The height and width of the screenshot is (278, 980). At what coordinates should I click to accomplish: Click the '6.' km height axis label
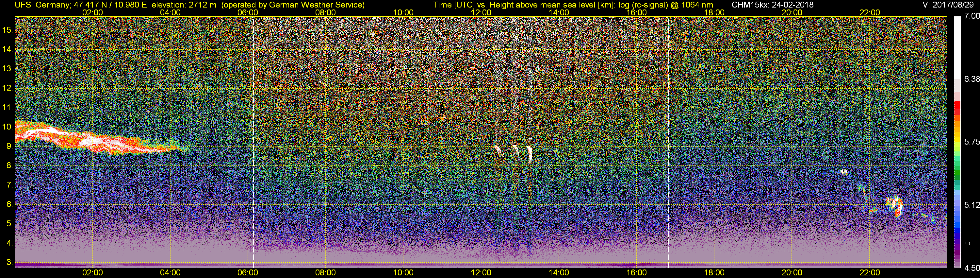(9, 204)
